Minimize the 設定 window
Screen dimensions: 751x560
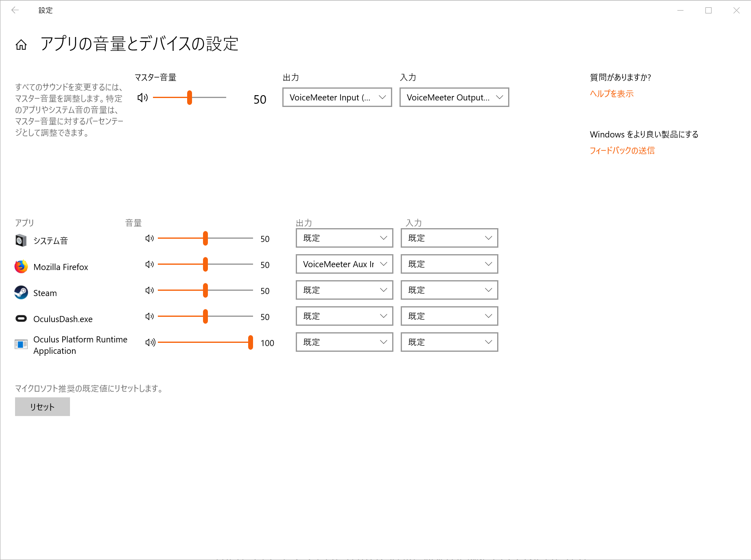click(680, 10)
